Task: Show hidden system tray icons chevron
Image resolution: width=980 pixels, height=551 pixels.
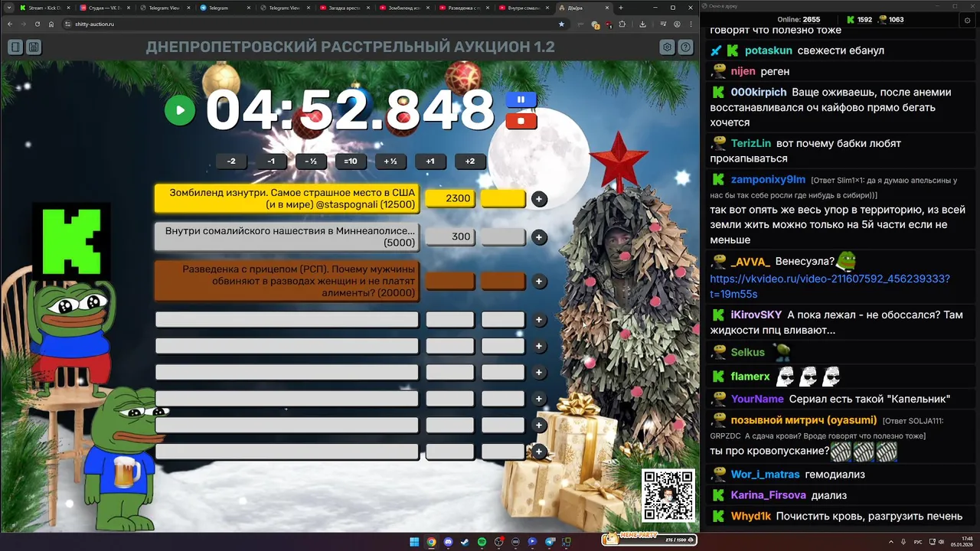Action: point(892,542)
